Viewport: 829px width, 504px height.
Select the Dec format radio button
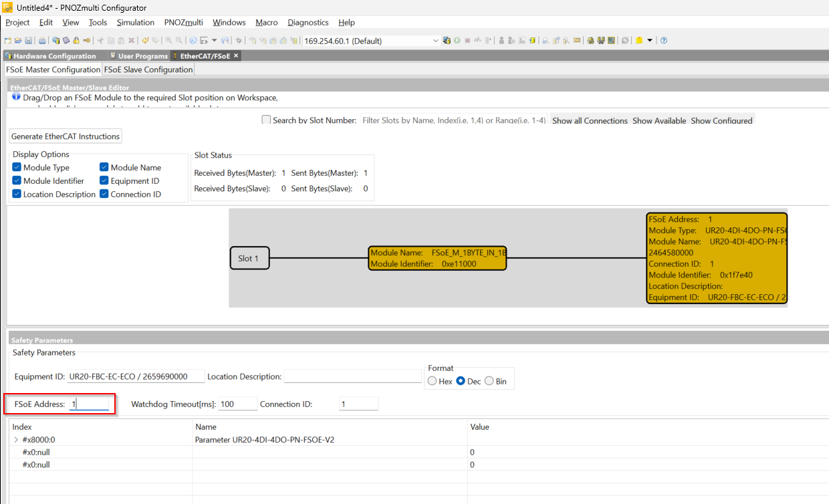click(461, 381)
